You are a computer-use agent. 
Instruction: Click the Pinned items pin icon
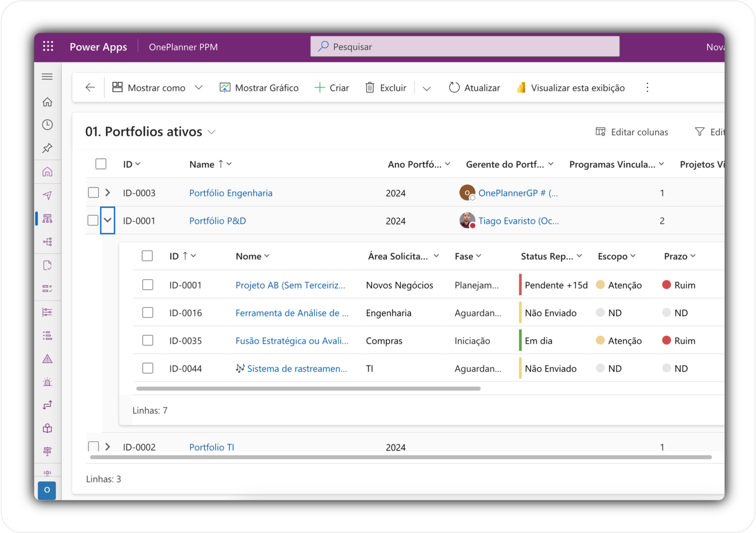(x=47, y=148)
